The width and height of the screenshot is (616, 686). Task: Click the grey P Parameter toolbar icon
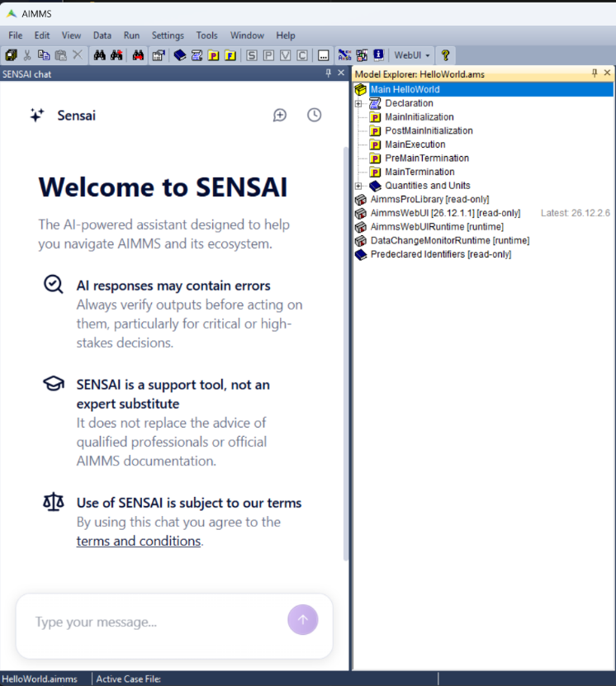click(x=268, y=55)
